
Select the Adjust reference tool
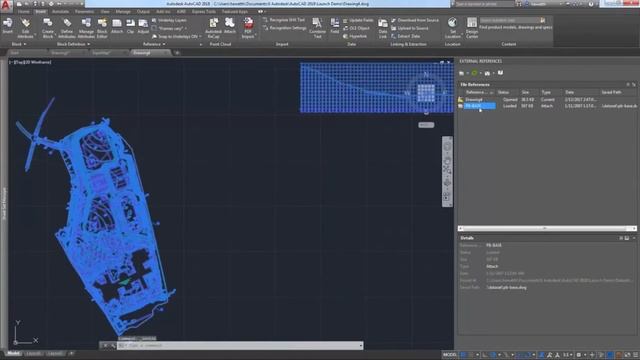tap(143, 26)
